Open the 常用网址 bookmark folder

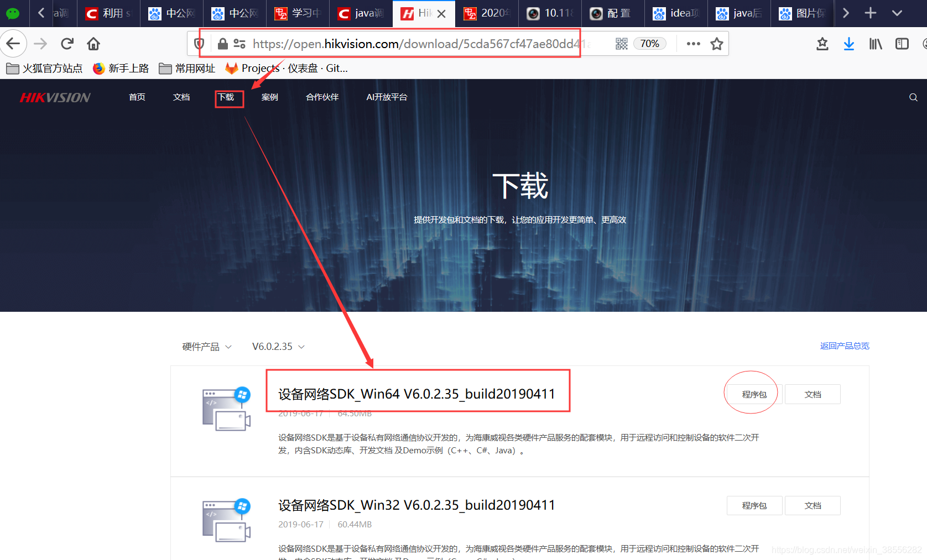click(x=187, y=68)
